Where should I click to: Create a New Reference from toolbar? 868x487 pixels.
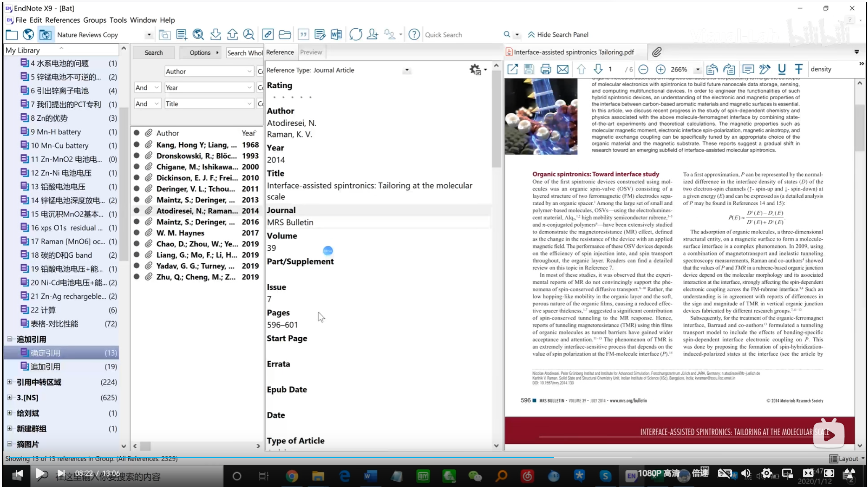(182, 34)
